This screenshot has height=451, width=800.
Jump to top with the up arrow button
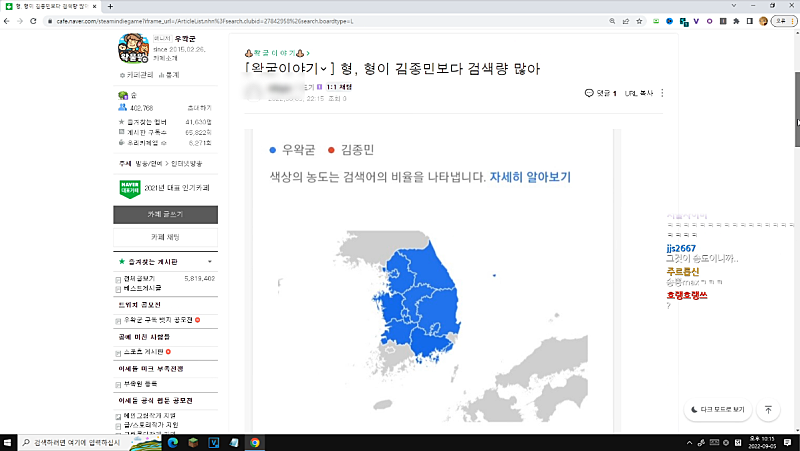[768, 410]
